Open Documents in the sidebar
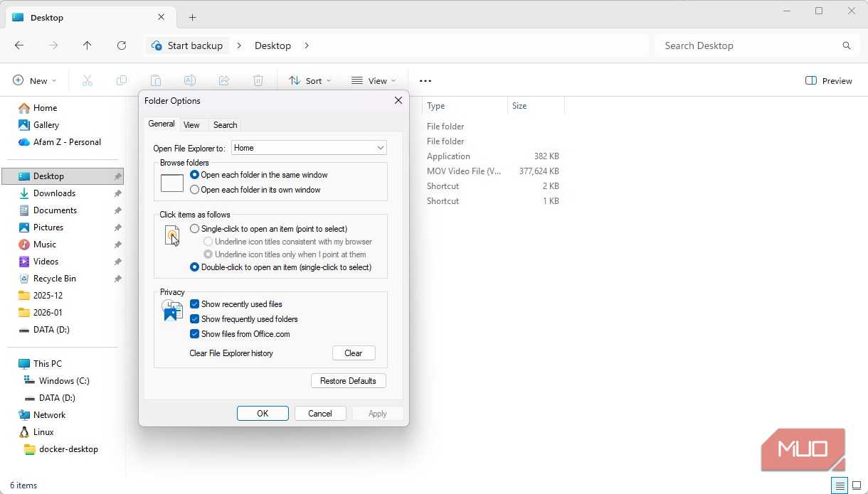The image size is (868, 494). click(x=55, y=210)
